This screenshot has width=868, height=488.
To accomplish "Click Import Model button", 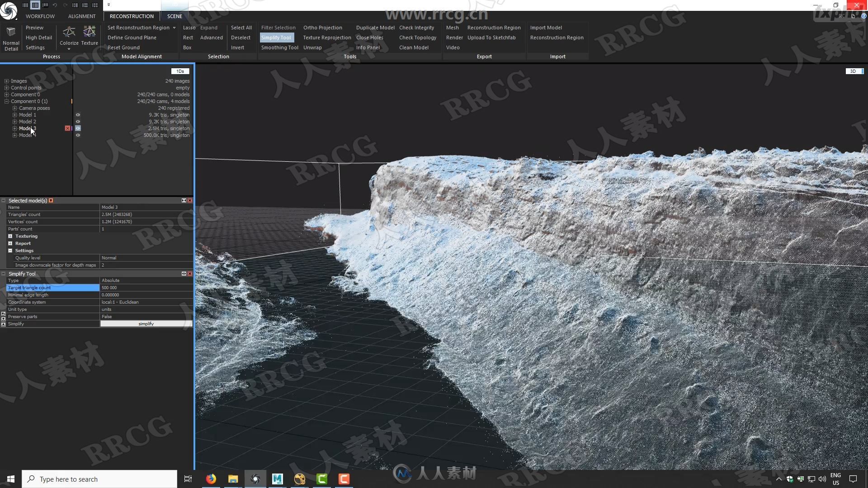I will click(546, 28).
